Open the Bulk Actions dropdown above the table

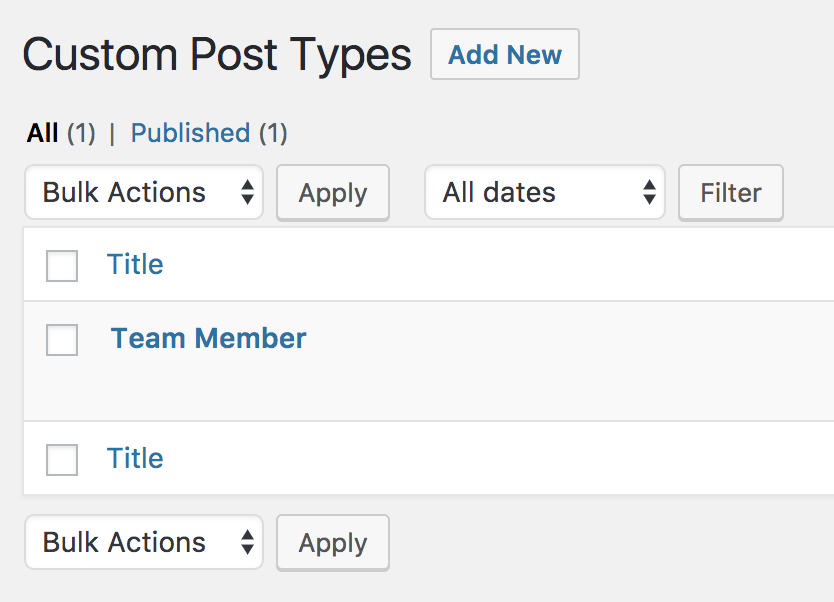(x=144, y=192)
